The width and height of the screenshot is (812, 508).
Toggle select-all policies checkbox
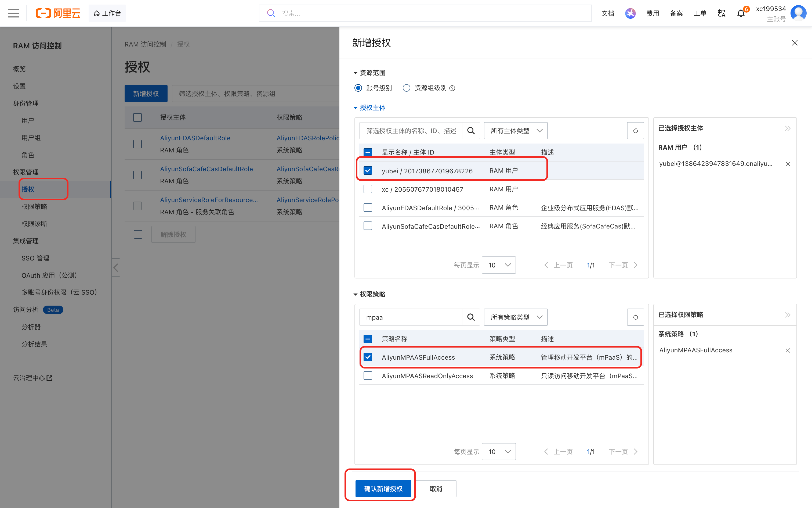coord(368,339)
